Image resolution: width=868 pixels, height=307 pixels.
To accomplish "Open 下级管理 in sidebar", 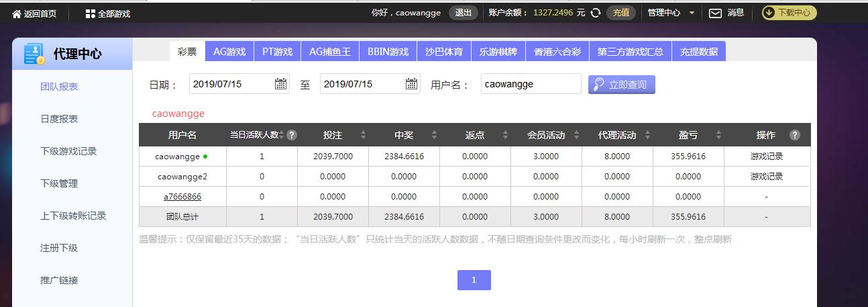I will point(59,183).
